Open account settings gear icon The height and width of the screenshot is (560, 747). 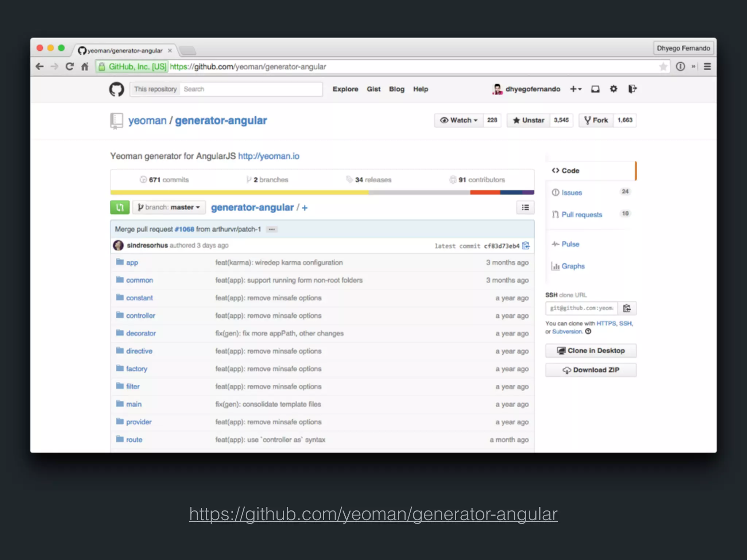pos(614,89)
